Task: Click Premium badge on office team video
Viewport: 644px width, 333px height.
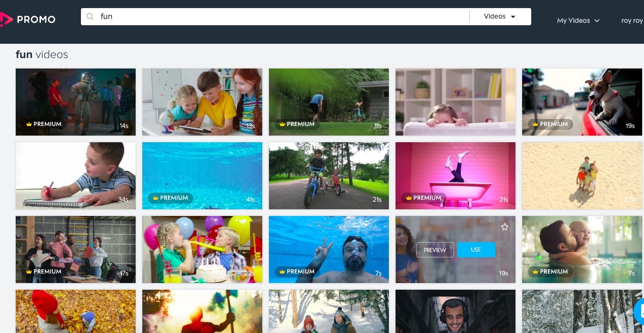Action: click(x=44, y=272)
